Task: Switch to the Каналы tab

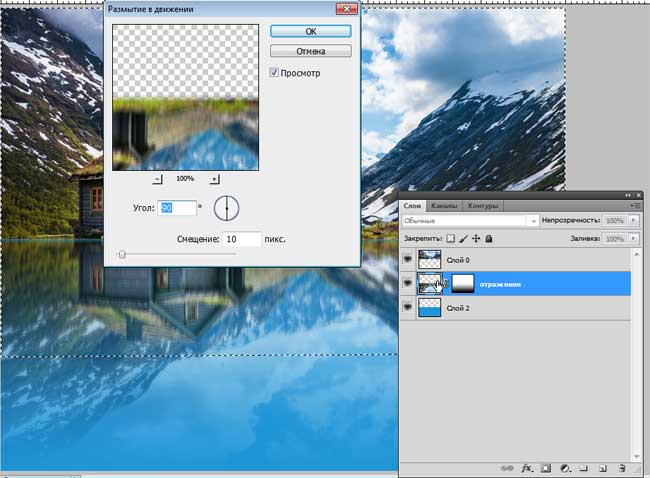Action: (x=444, y=206)
